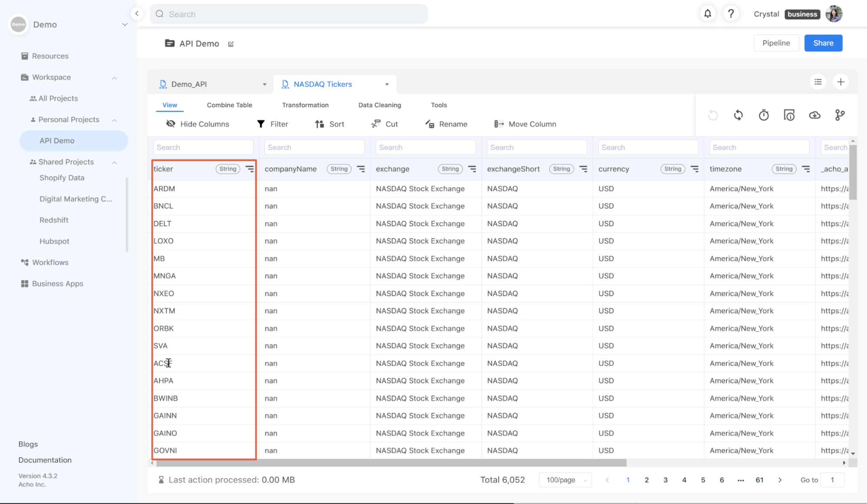This screenshot has width=867, height=504.
Task: Open the branch version icon
Action: [840, 115]
